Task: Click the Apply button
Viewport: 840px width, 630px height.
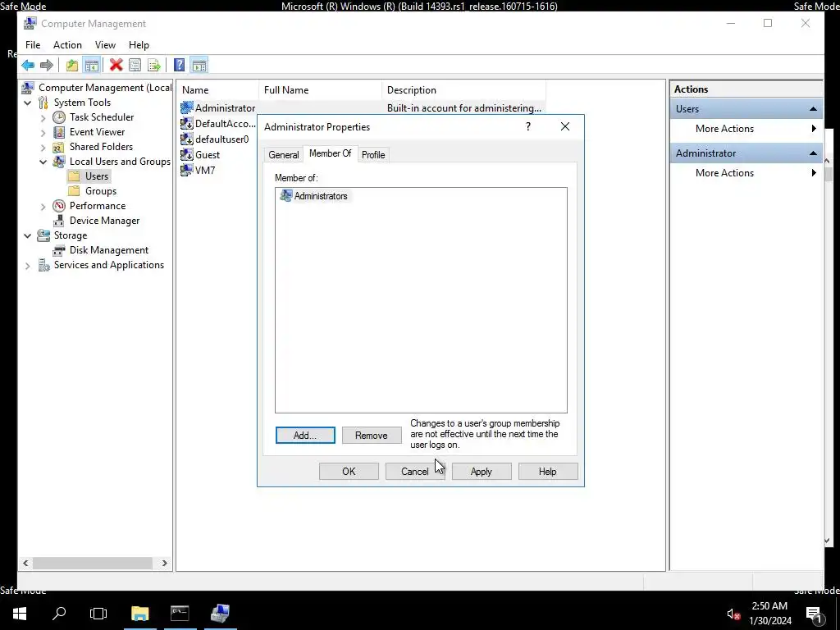Action: click(x=481, y=472)
